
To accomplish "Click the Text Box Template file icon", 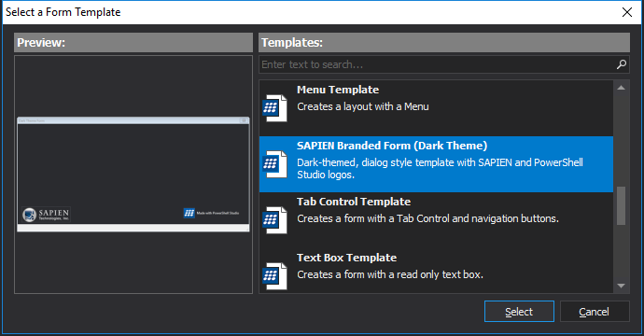I will tap(274, 276).
